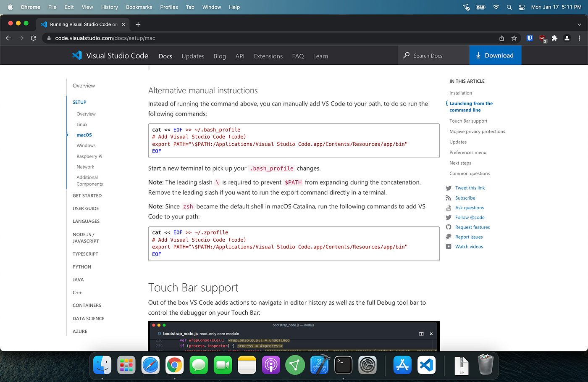Screen dimensions: 588x382
Task: Launch Xcode from the Dock
Action: coord(319,365)
